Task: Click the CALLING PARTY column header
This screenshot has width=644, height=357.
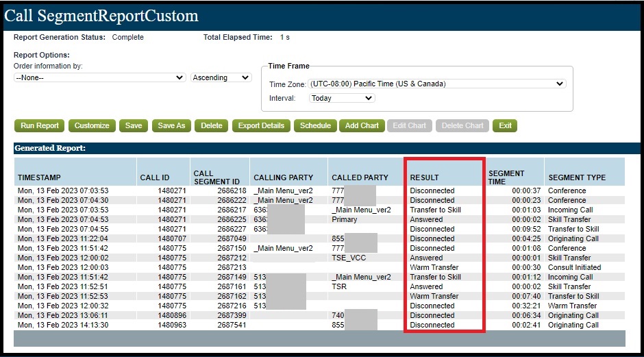Action: tap(284, 177)
